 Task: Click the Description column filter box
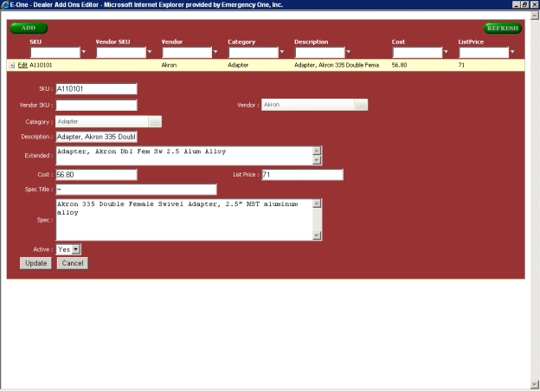point(320,53)
